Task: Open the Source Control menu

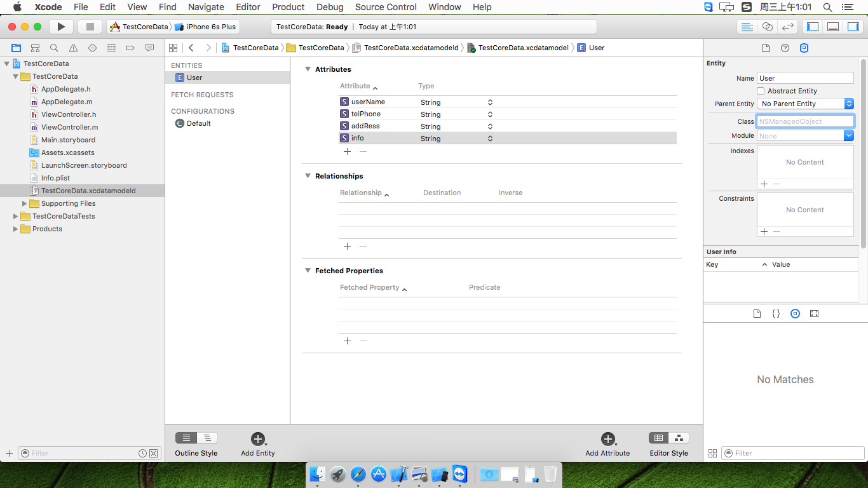Action: pos(386,7)
